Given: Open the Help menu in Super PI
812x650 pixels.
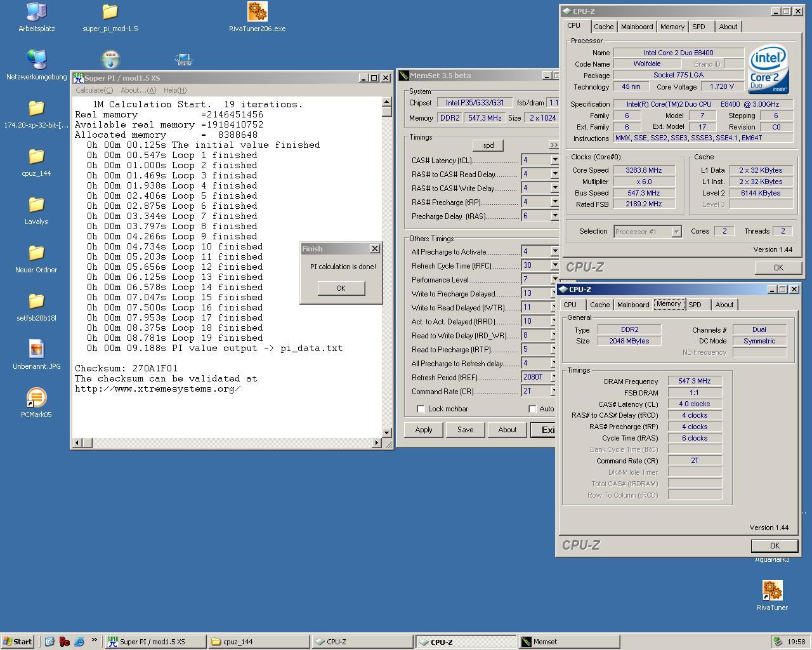Looking at the screenshot, I should tap(175, 90).
